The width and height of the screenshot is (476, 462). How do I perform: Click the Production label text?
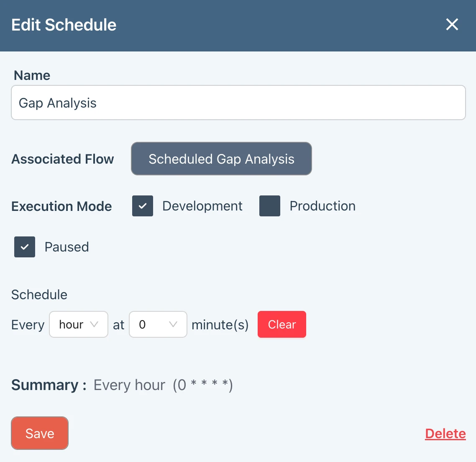pos(322,206)
